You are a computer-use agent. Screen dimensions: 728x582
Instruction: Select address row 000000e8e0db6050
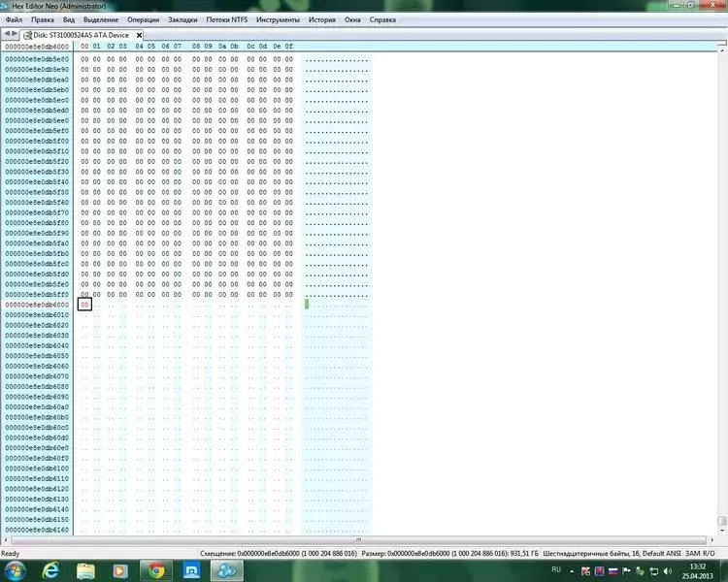[37, 356]
